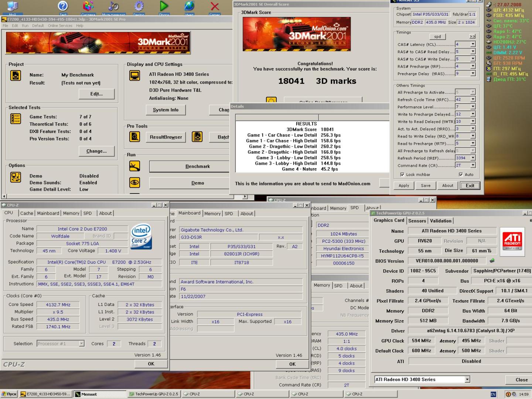The height and width of the screenshot is (399, 532).
Task: Click Change... button under Selected Tests
Action: (97, 151)
